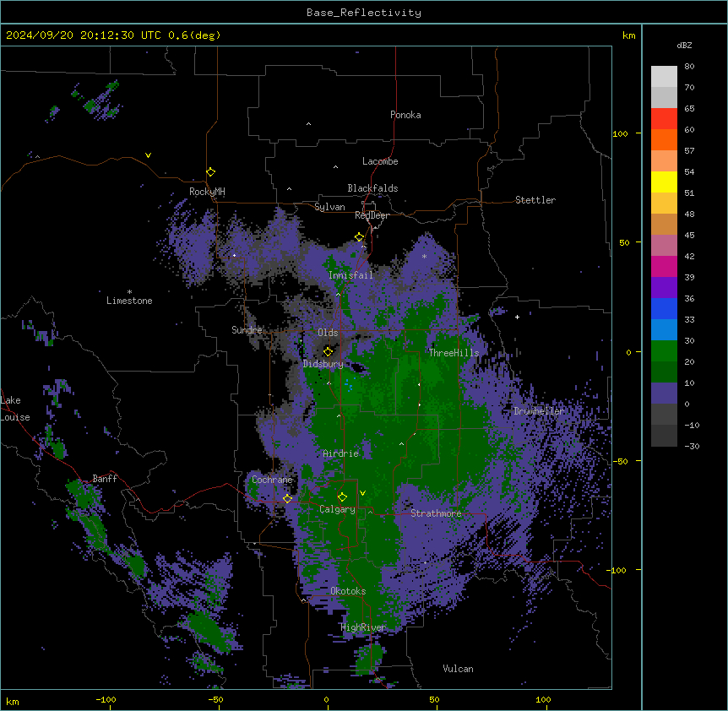This screenshot has height=711, width=728.
Task: Click the asterisk marker above Limestone
Action: 129,292
